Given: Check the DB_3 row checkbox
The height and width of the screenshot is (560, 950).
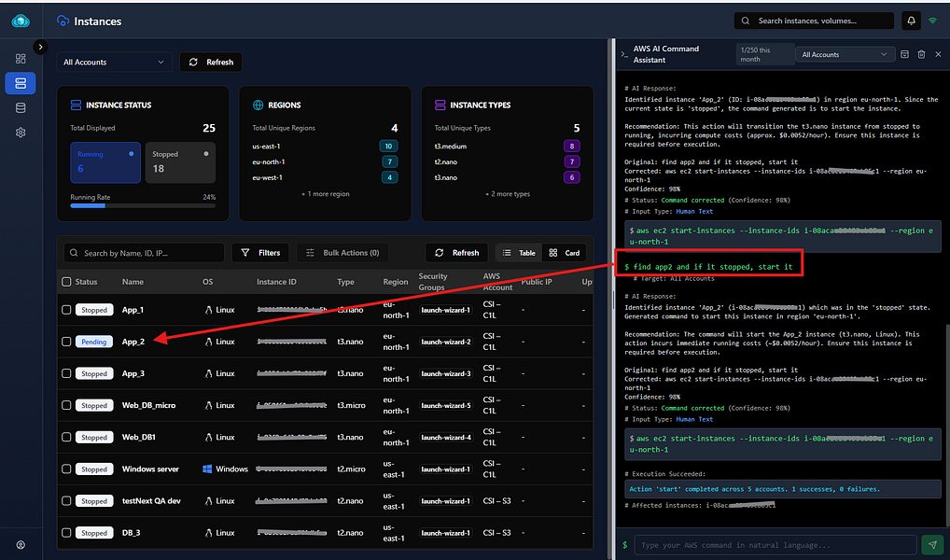Looking at the screenshot, I should tap(66, 533).
